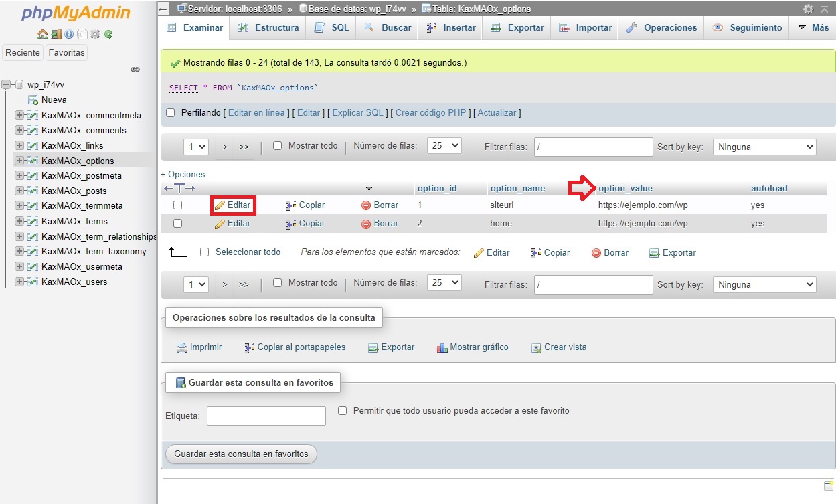Screen dimensions: 836x504
Task: Enable the Perfilando checkbox
Action: click(170, 113)
